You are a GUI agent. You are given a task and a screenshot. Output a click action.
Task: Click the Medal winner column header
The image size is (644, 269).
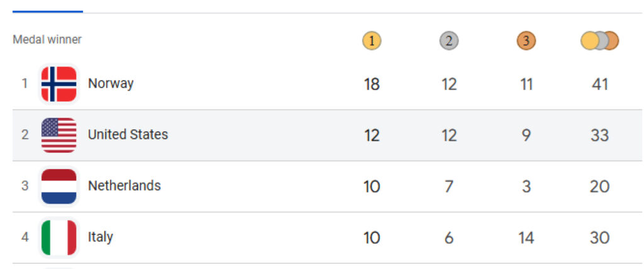[x=47, y=40]
